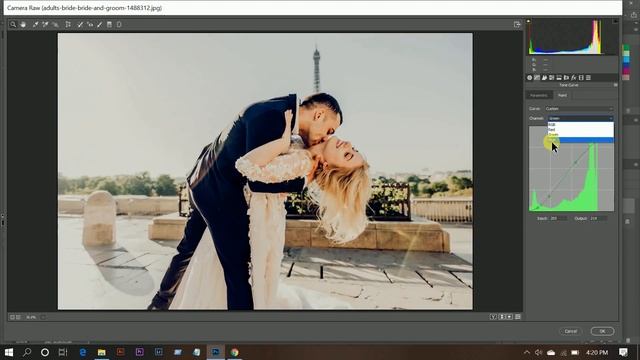The width and height of the screenshot is (640, 360).
Task: Click the 4:20 PM taskbar clock
Action: 597,352
